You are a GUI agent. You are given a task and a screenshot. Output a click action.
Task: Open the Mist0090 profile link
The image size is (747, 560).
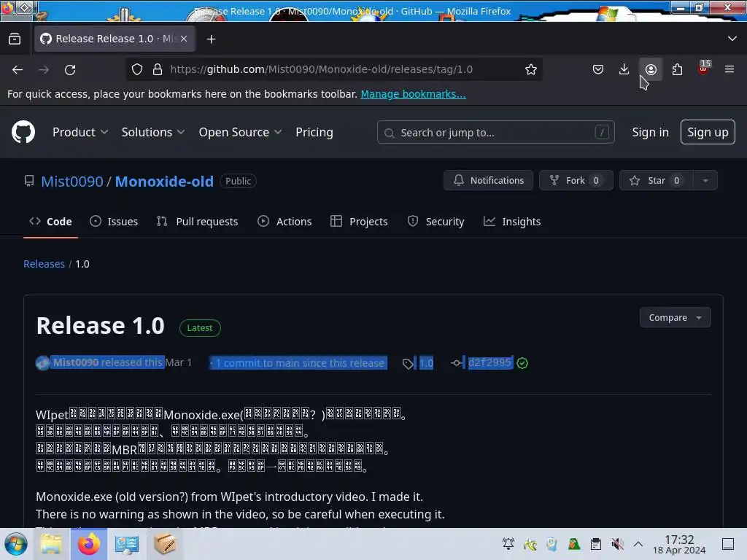pos(72,182)
